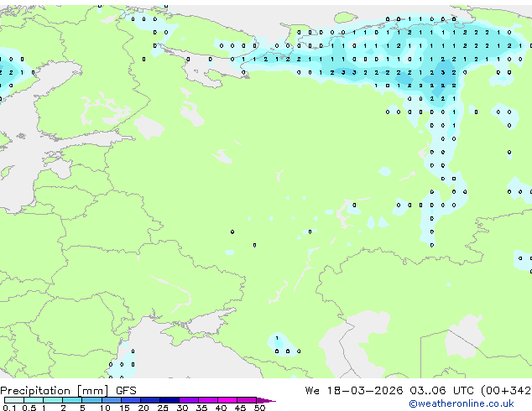Select the 20–25 mm legend swatch
Viewport: 532px width, 411px height.
click(150, 400)
